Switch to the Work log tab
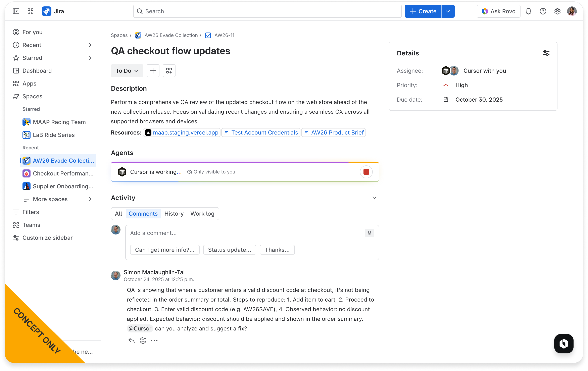Viewport: 588px width, 371px height. click(202, 214)
